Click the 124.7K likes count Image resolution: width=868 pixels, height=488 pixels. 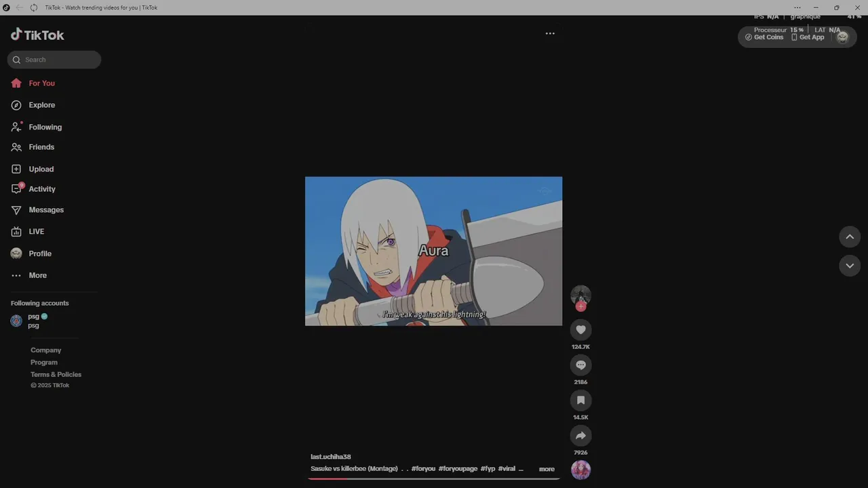coord(580,347)
